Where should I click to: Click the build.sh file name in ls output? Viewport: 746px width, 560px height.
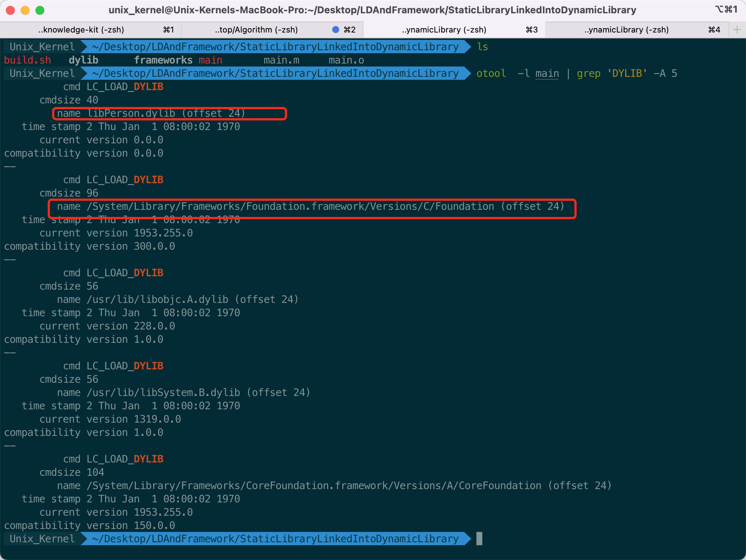[x=28, y=60]
